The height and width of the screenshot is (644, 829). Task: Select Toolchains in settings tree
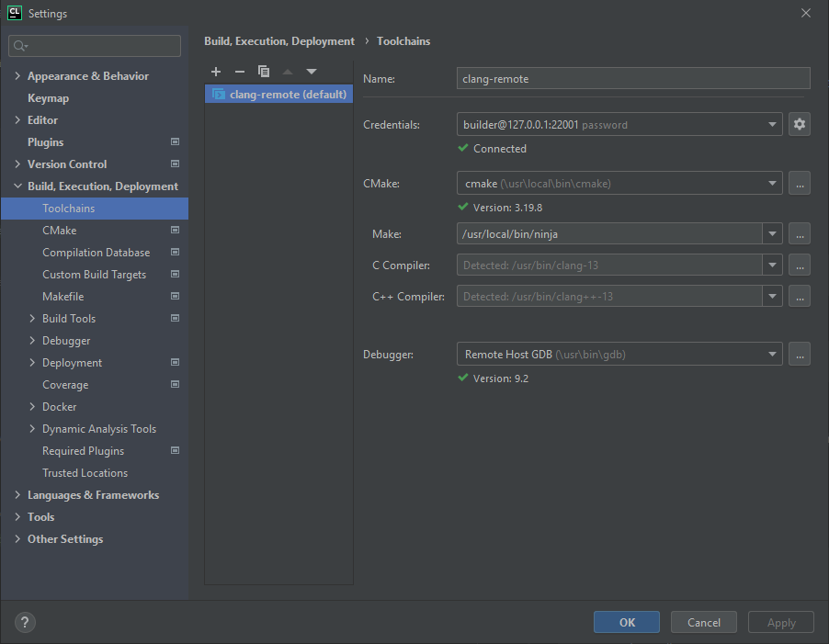95,209
